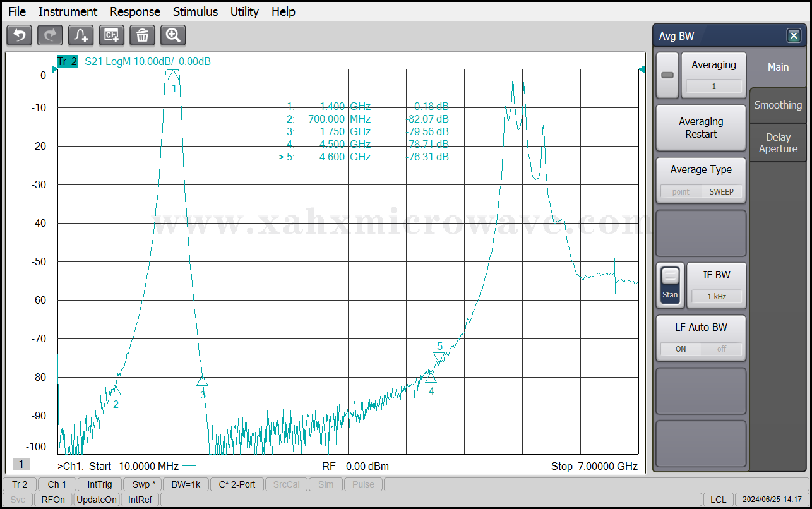This screenshot has width=812, height=509.
Task: Click the S21 LogM scale text
Action: click(148, 61)
